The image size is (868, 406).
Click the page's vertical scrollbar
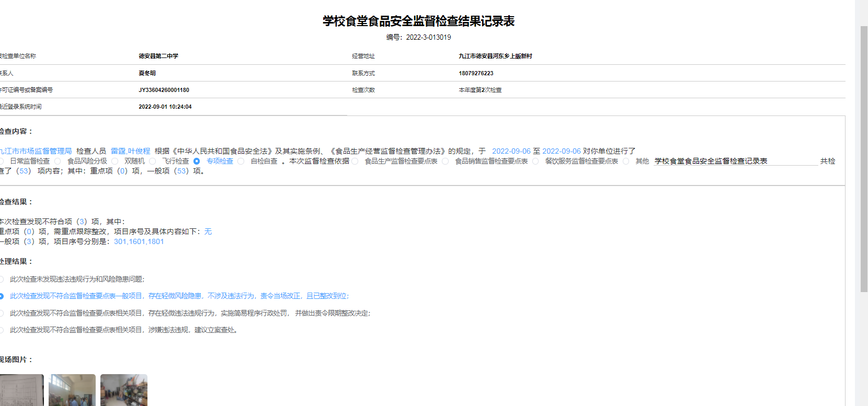tap(864, 157)
